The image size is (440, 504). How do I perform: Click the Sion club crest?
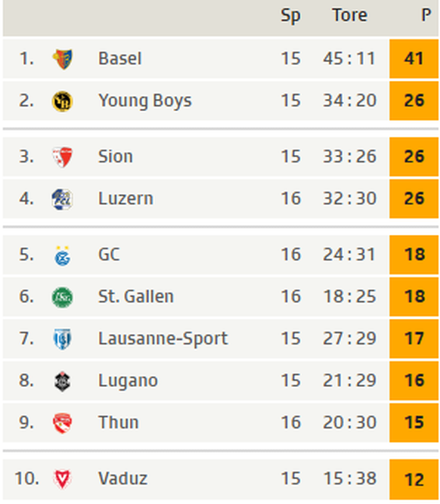click(x=63, y=157)
